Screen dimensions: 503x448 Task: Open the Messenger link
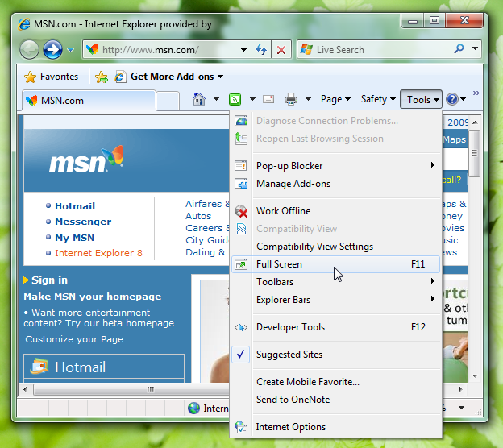pyautogui.click(x=83, y=222)
